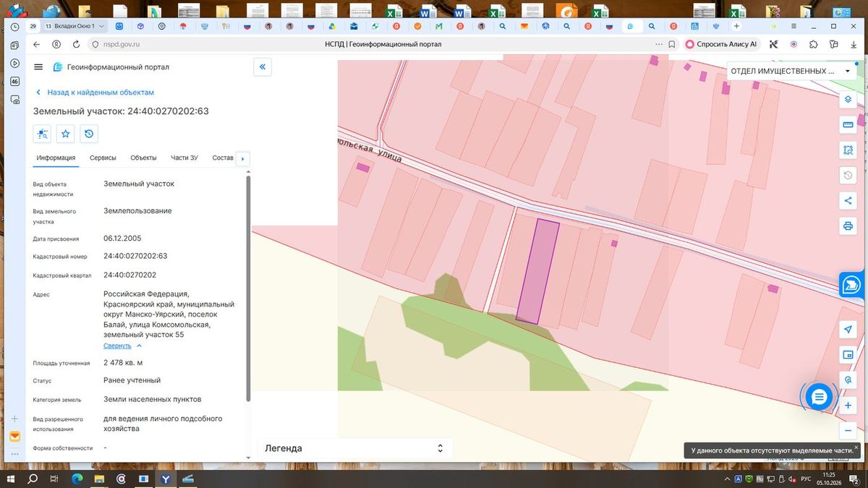
Task: Open the chat assistant bubble
Action: pyautogui.click(x=819, y=396)
